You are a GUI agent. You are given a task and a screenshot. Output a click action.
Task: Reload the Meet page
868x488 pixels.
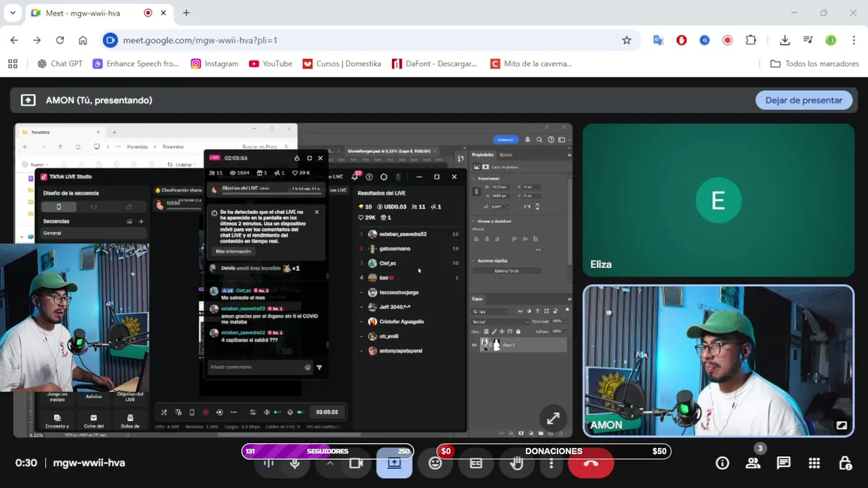(x=60, y=40)
